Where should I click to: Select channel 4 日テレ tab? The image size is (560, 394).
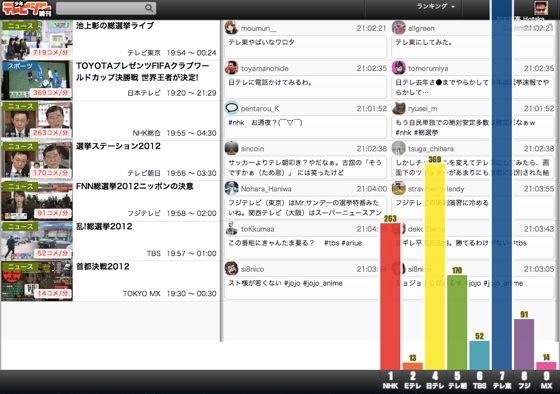point(435,381)
